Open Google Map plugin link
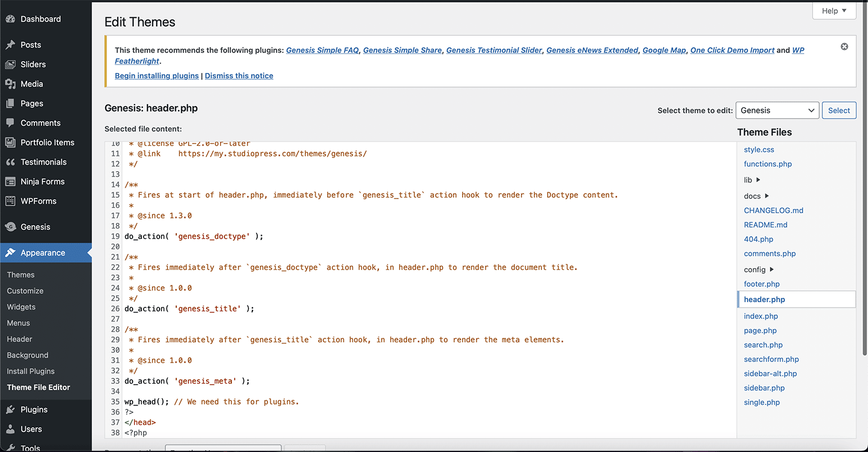Image resolution: width=868 pixels, height=452 pixels. 664,50
